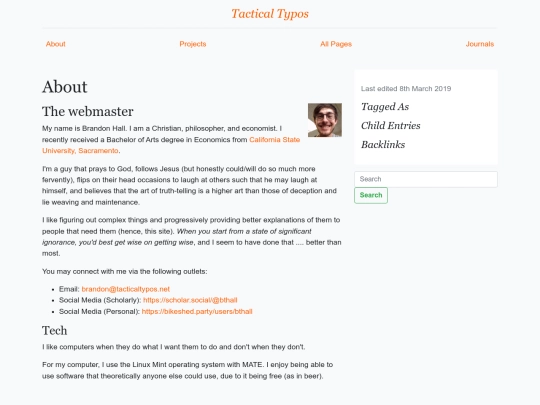540x405 pixels.
Task: Open the Tactical Typos site title link
Action: click(x=270, y=14)
